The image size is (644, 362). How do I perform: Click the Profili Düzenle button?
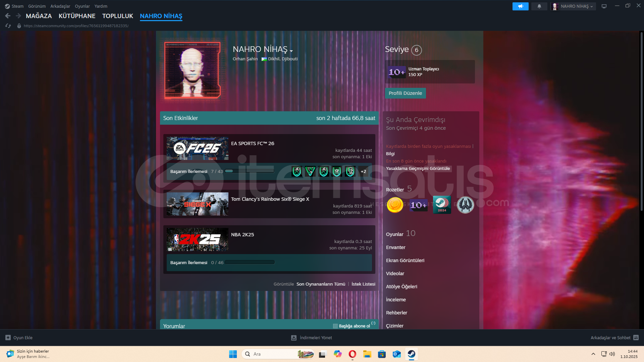point(405,93)
